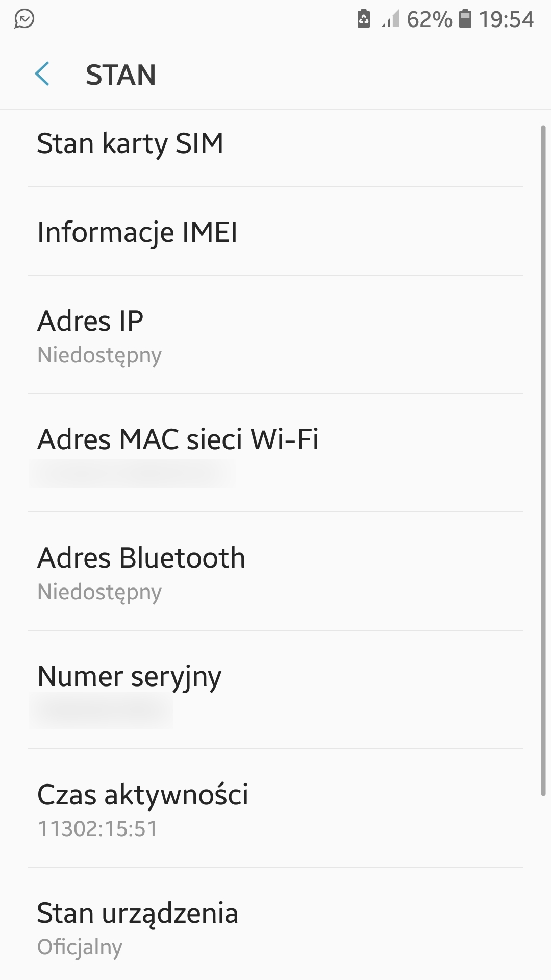Tap the Adres Bluetooth label
Viewport: 551px width, 980px height.
(x=141, y=558)
